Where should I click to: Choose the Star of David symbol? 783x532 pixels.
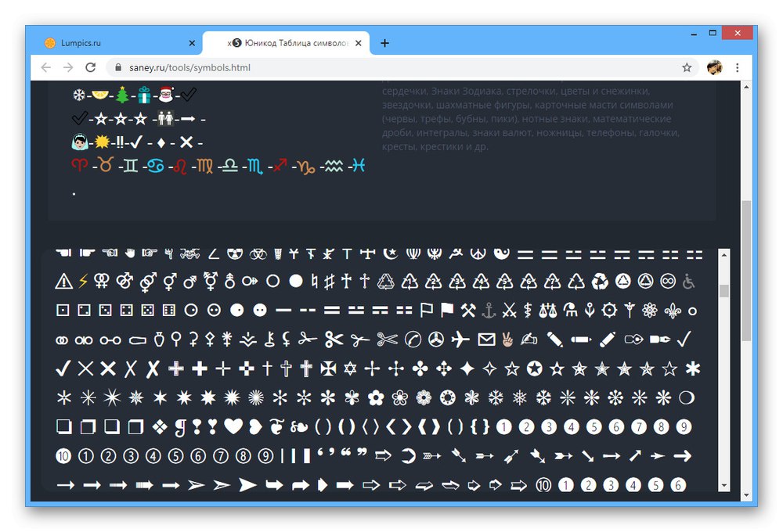coord(350,368)
